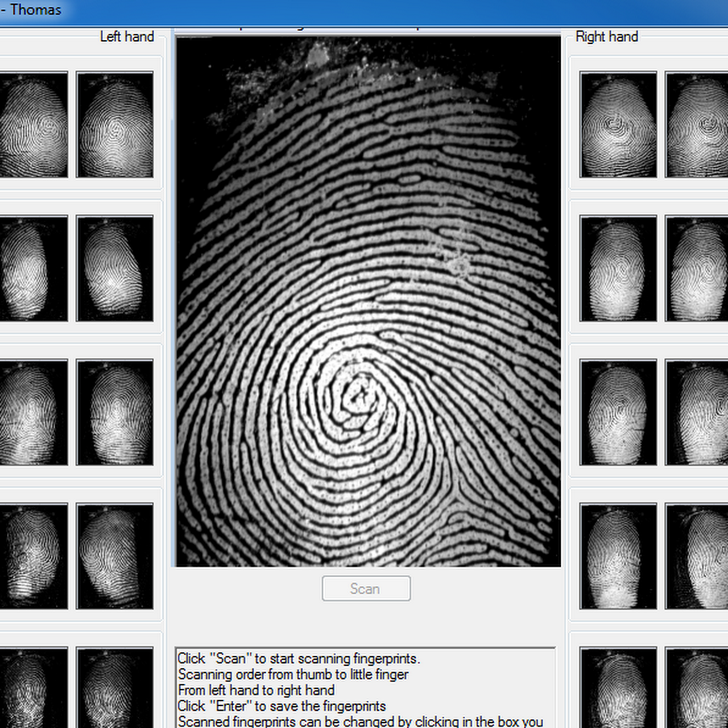Select right hand fourth-row left fingerprint thumbnail

coord(618,556)
